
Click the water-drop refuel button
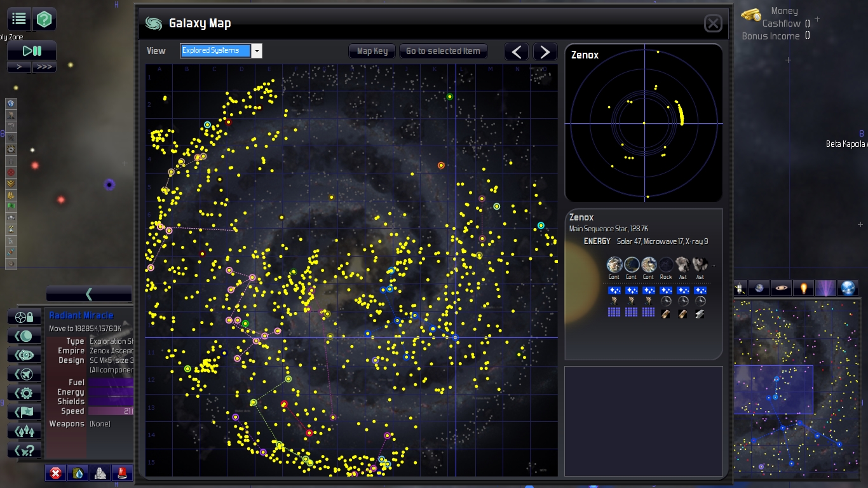click(x=78, y=473)
